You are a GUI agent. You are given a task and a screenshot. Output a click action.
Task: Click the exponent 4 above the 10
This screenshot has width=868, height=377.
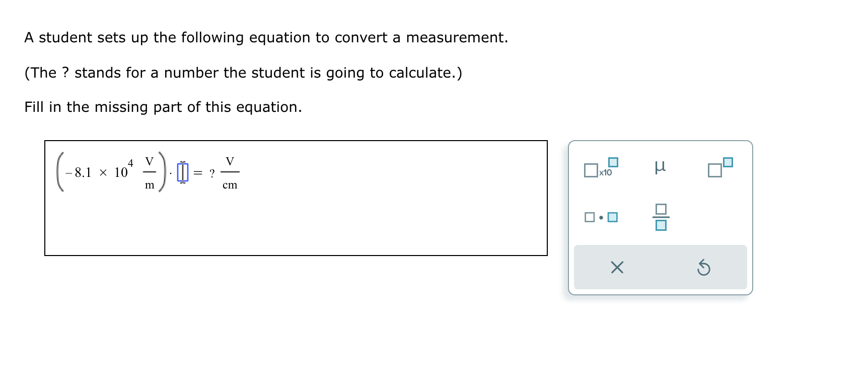coord(130,163)
